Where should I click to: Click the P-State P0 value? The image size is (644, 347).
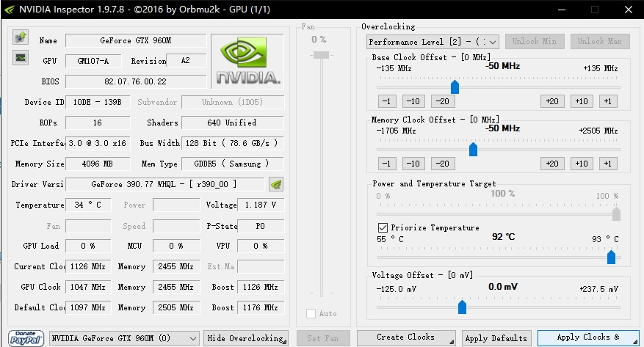[x=261, y=226]
